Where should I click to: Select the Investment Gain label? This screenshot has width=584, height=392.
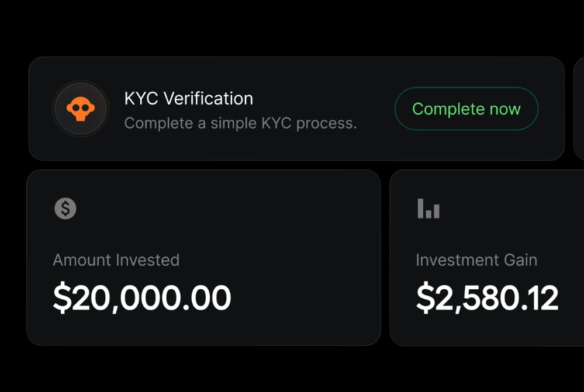tap(476, 260)
